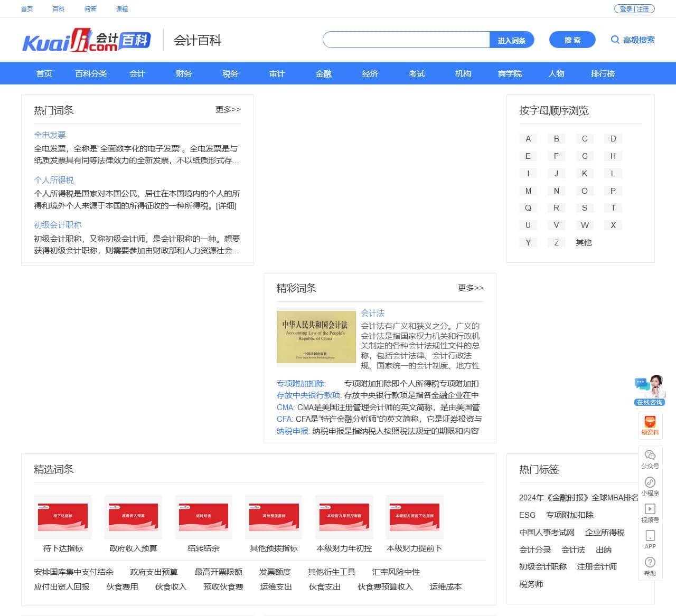Open 百科分类 in the navigation bar
676x616 pixels.
91,73
